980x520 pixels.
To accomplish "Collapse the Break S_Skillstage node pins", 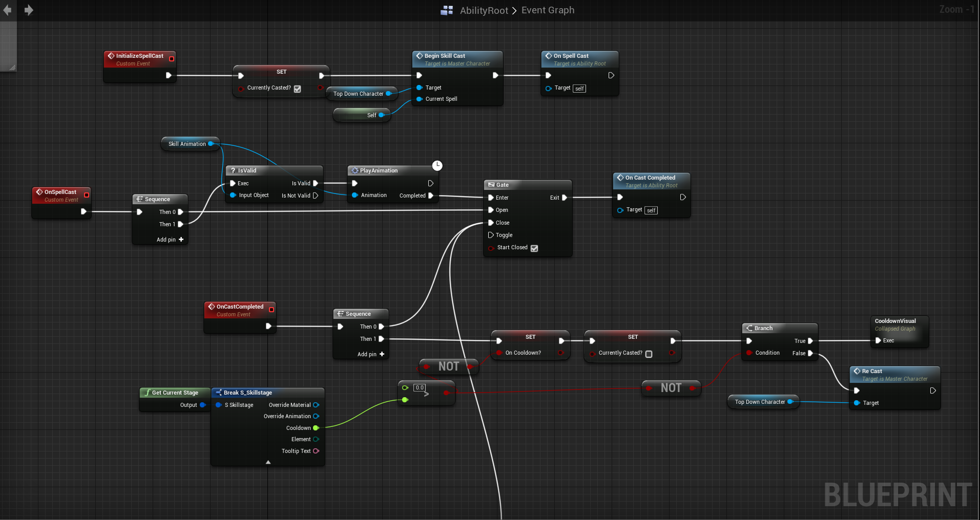I will pyautogui.click(x=268, y=462).
